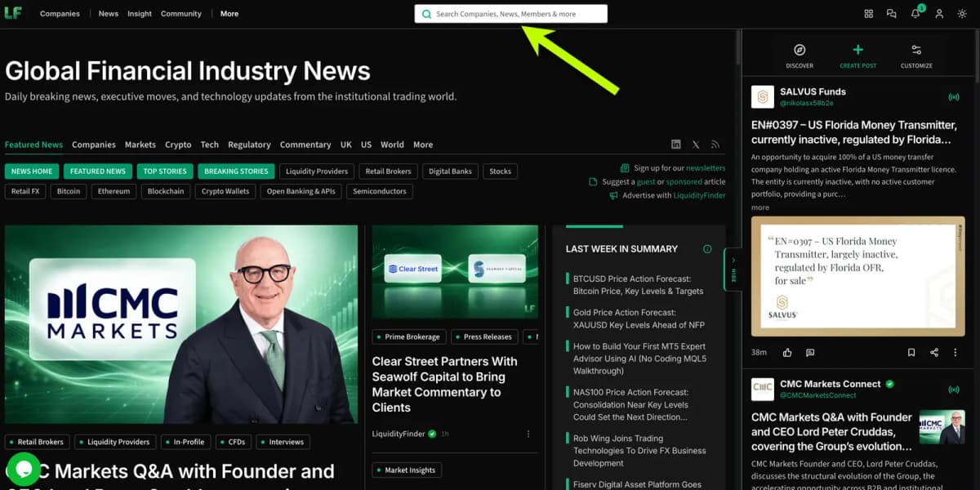Click the Advertise megaphone icon
Screen dimensions: 980x490
click(613, 196)
